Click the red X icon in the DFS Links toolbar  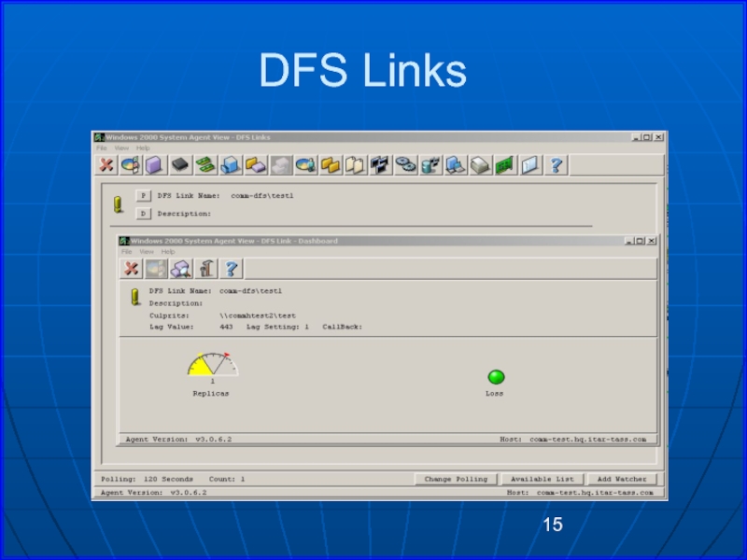106,165
